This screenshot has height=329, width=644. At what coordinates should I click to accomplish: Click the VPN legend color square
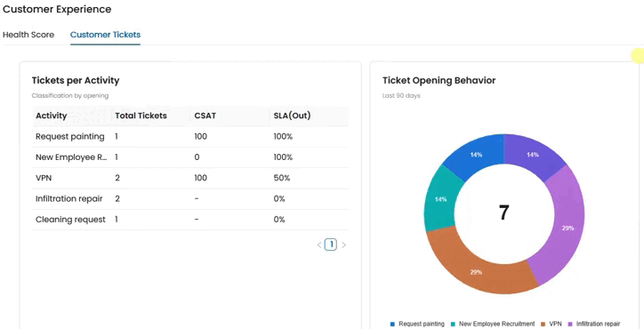[x=543, y=324]
